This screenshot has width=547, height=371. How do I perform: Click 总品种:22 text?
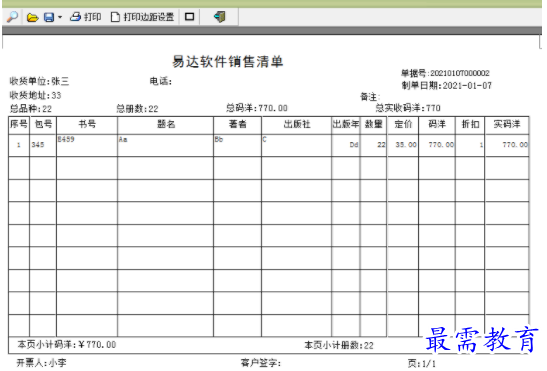tap(31, 109)
